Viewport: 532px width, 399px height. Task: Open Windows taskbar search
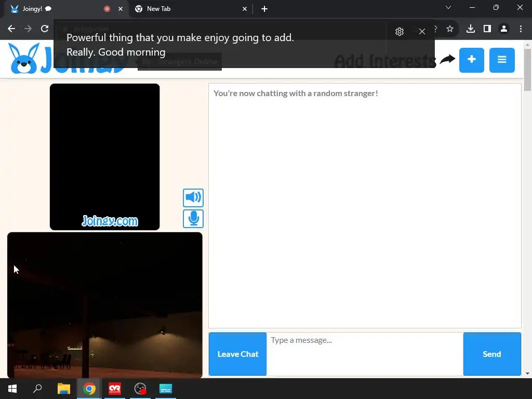pyautogui.click(x=37, y=389)
